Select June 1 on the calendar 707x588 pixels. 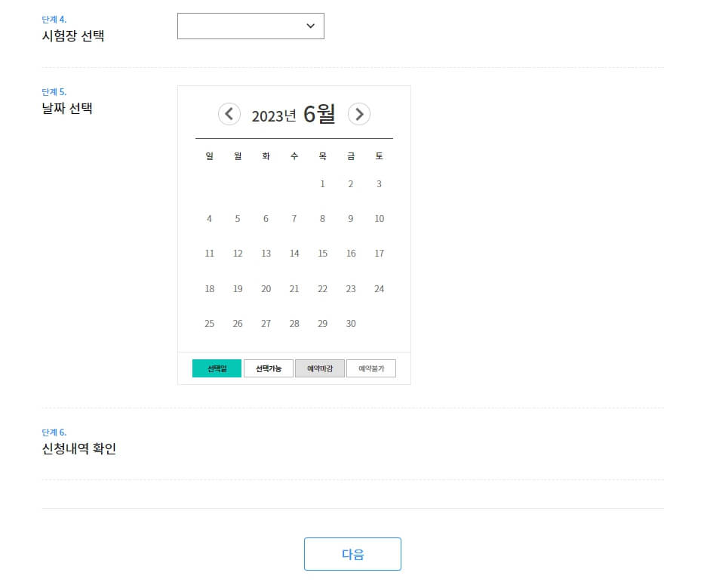click(322, 183)
